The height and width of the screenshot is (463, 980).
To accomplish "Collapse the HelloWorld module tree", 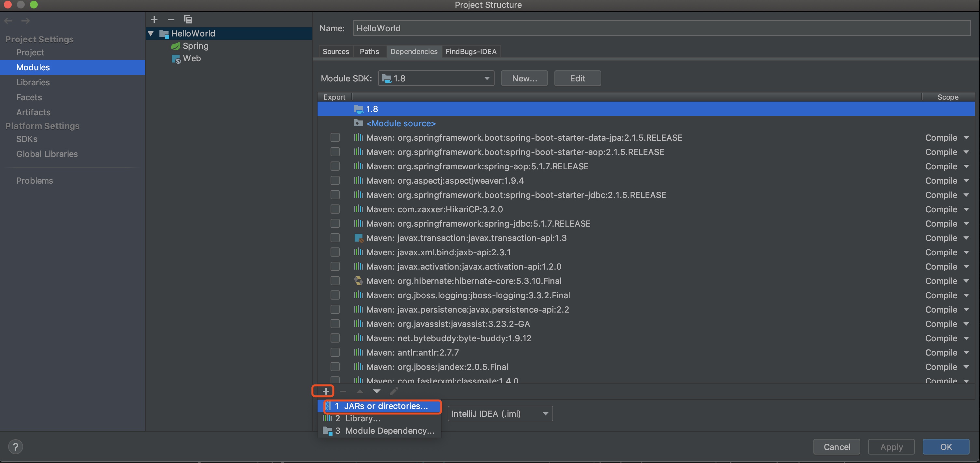I will [151, 34].
